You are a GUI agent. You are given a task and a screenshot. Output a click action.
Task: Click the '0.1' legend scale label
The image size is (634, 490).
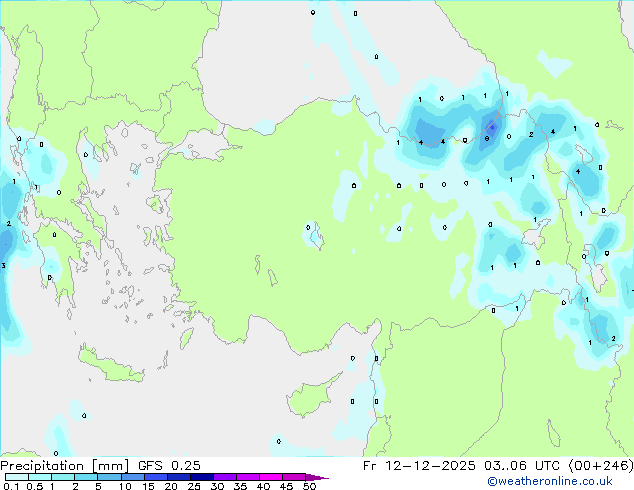(x=11, y=486)
